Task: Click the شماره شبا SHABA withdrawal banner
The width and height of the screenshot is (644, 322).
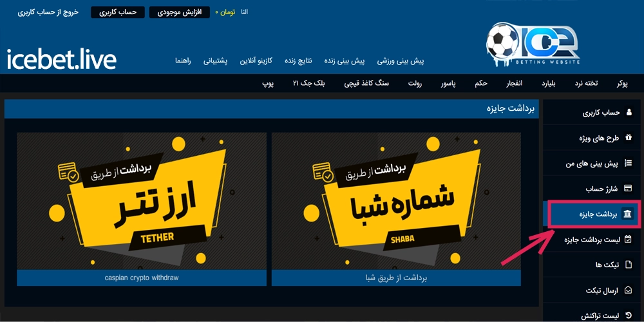Action: (396, 201)
